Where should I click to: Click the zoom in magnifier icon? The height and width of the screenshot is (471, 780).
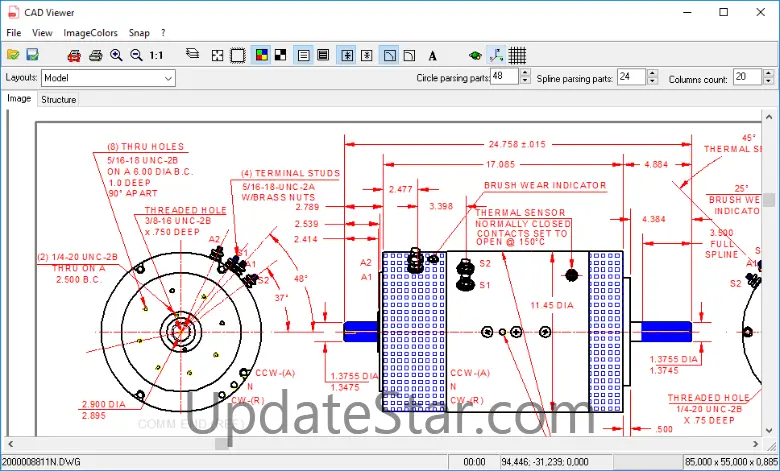(116, 55)
